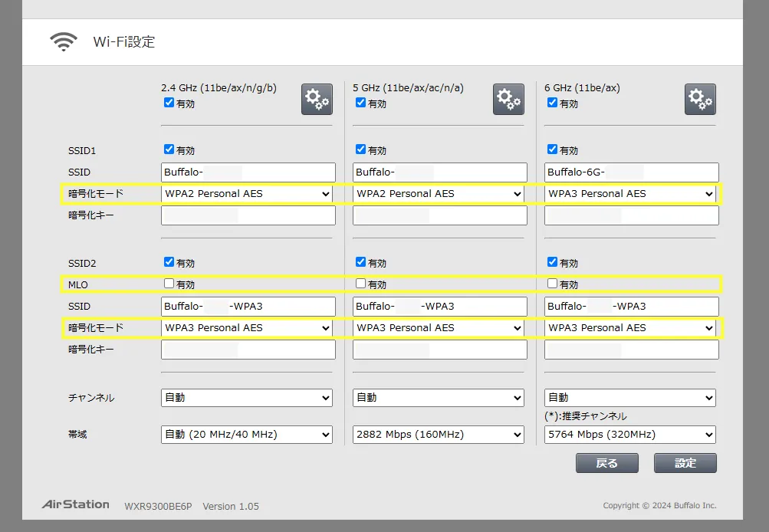Screen dimensions: 769x532
Task: Toggle the 2.4 GHz band 有効 checkbox
Action: coord(169,103)
